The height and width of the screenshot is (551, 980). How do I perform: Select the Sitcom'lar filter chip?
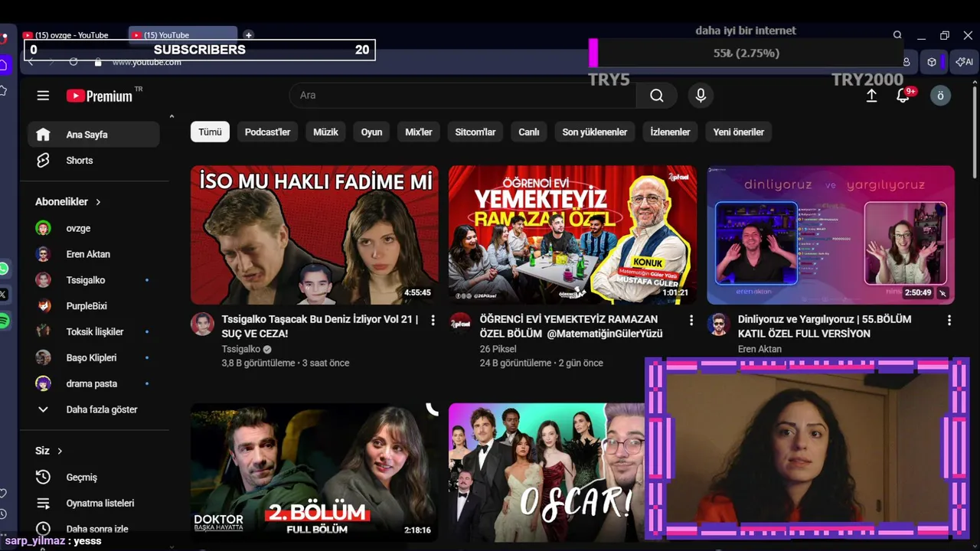point(475,132)
